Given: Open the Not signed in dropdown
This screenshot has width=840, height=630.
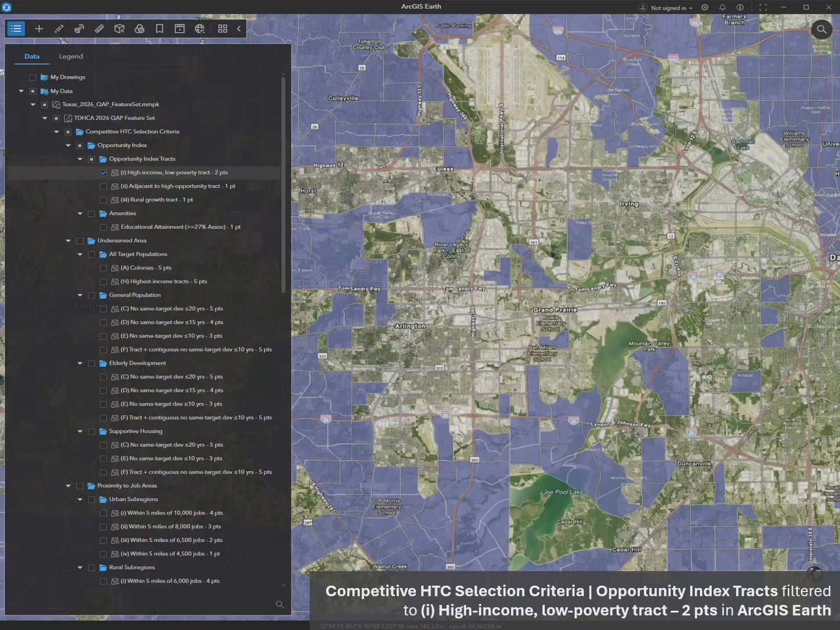Looking at the screenshot, I should pyautogui.click(x=671, y=8).
